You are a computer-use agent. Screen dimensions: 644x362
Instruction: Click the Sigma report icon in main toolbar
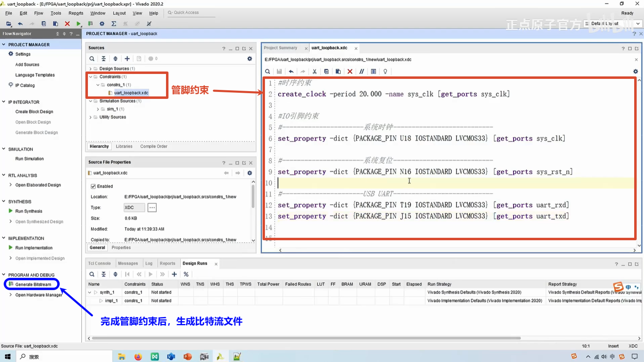coord(114,24)
